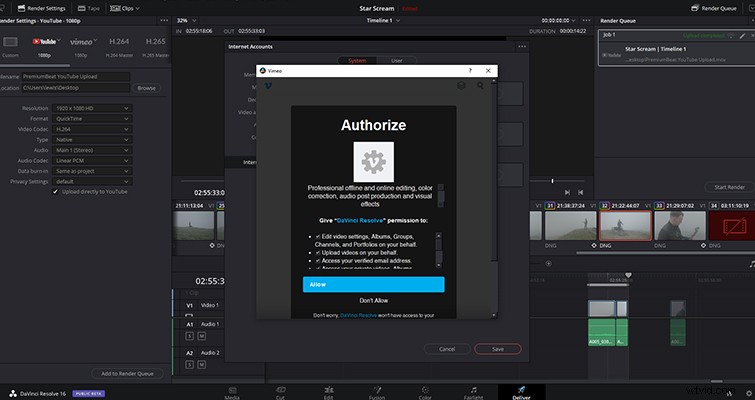
Task: Open the Fusion page
Action: 377,393
